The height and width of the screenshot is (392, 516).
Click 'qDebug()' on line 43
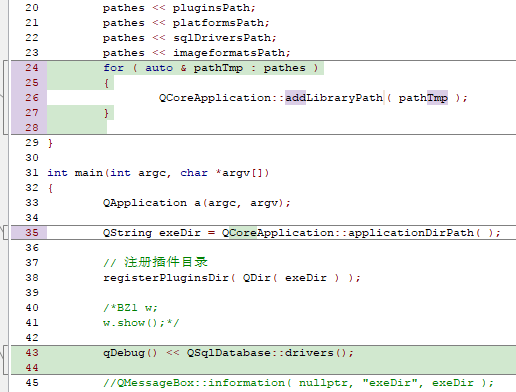coord(130,353)
